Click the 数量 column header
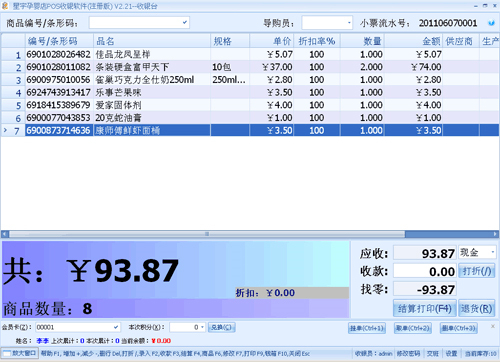 click(362, 41)
